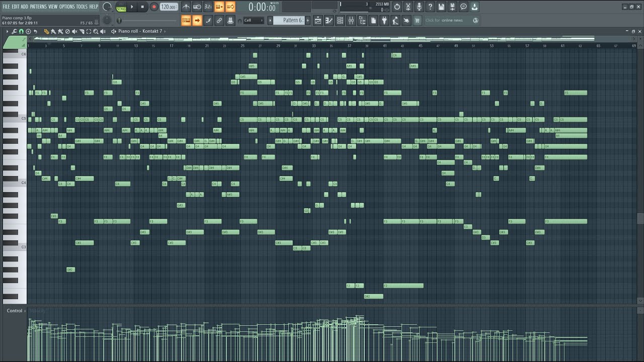This screenshot has height=362, width=644.
Task: Toggle the 3-2-1 countdown before recording
Action: [x=208, y=7]
